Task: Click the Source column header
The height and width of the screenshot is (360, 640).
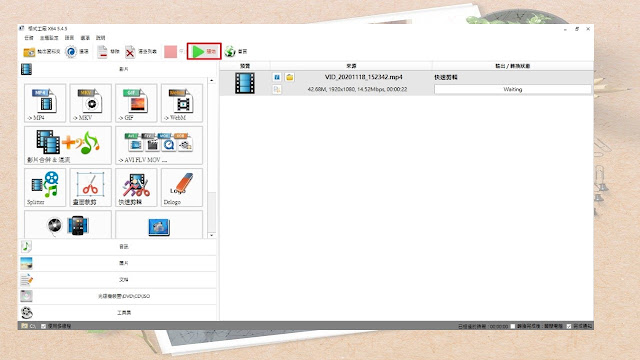Action: [x=351, y=66]
